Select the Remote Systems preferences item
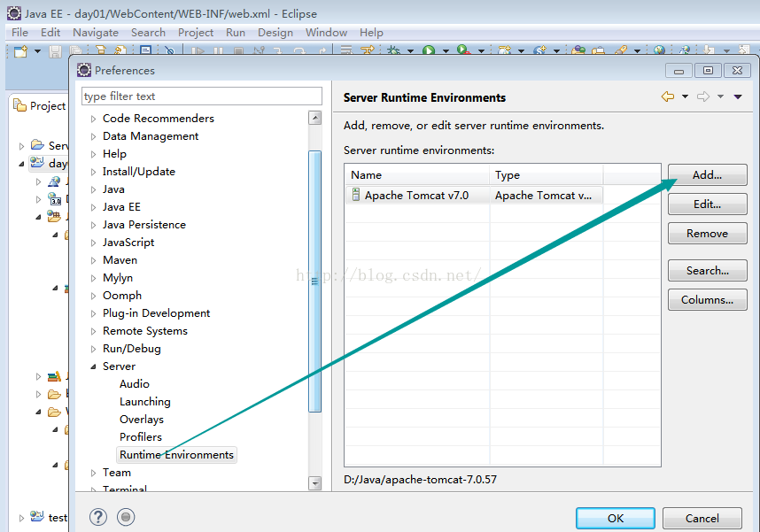 (145, 331)
